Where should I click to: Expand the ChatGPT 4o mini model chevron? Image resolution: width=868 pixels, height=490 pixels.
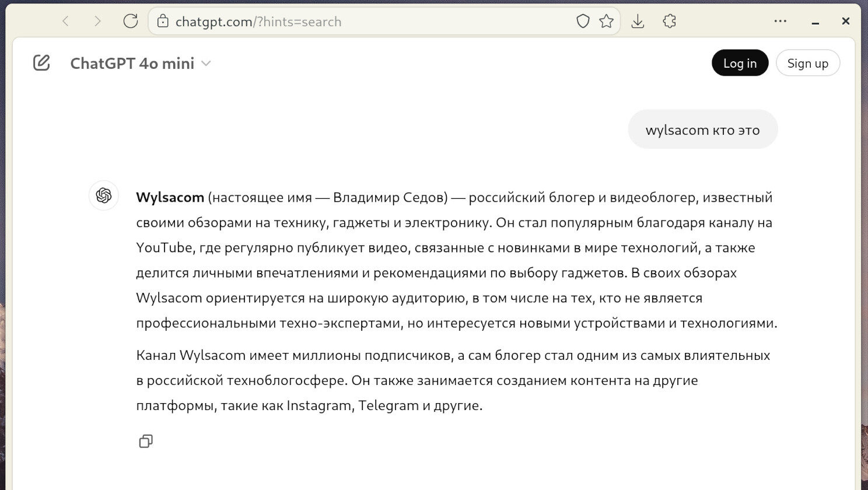click(206, 64)
